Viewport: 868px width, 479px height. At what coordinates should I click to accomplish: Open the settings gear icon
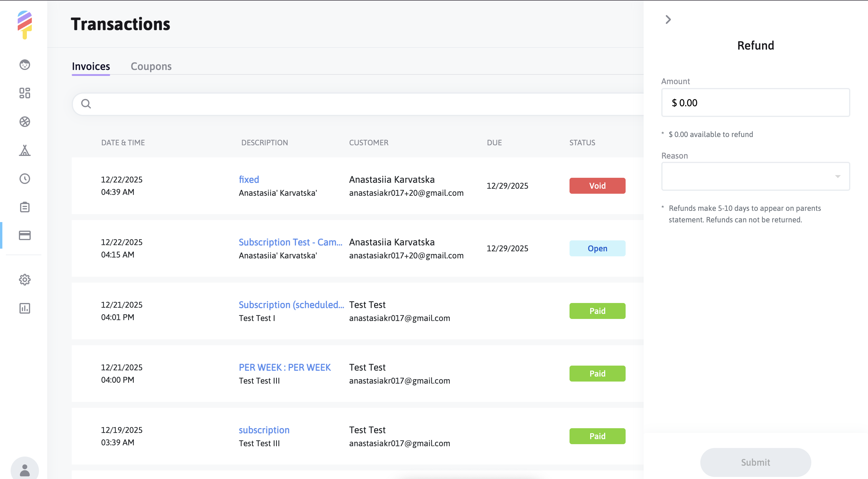point(25,279)
